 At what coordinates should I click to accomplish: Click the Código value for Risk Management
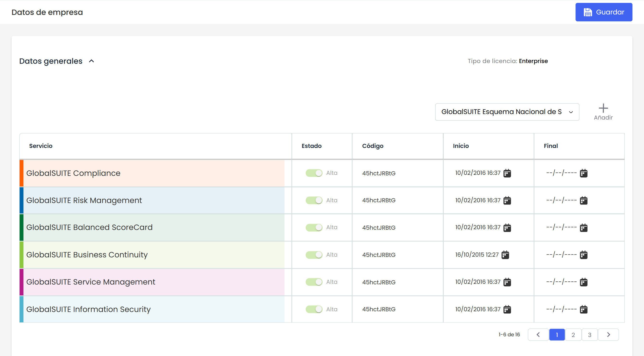point(379,200)
